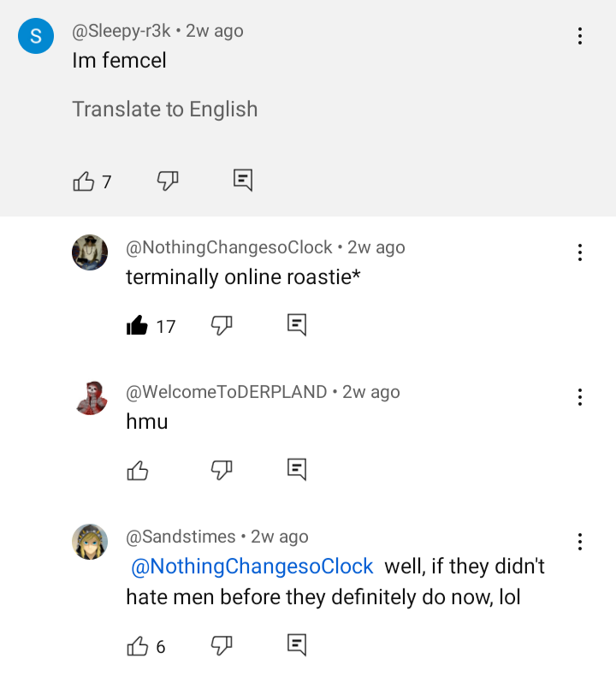Reply to the WelcomeToDERPLAND comment
The width and height of the screenshot is (616, 683).
point(296,469)
